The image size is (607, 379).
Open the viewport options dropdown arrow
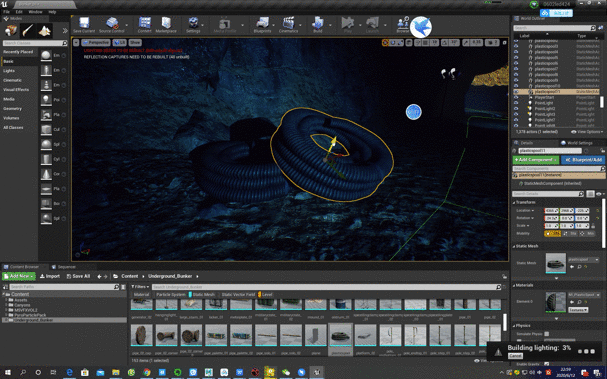[76, 43]
